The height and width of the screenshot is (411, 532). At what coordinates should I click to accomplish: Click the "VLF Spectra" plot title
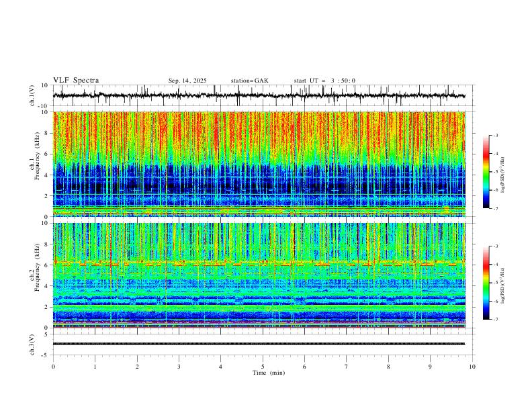pyautogui.click(x=76, y=81)
